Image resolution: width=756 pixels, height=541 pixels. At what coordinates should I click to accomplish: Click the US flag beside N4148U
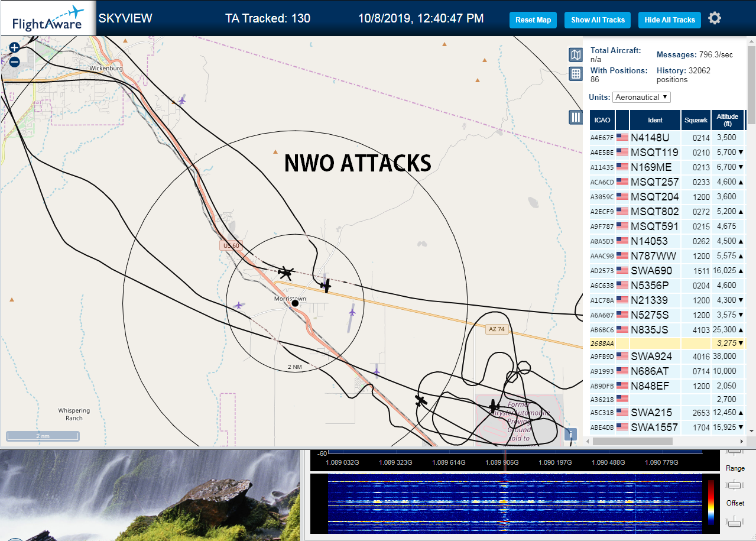pyautogui.click(x=622, y=137)
